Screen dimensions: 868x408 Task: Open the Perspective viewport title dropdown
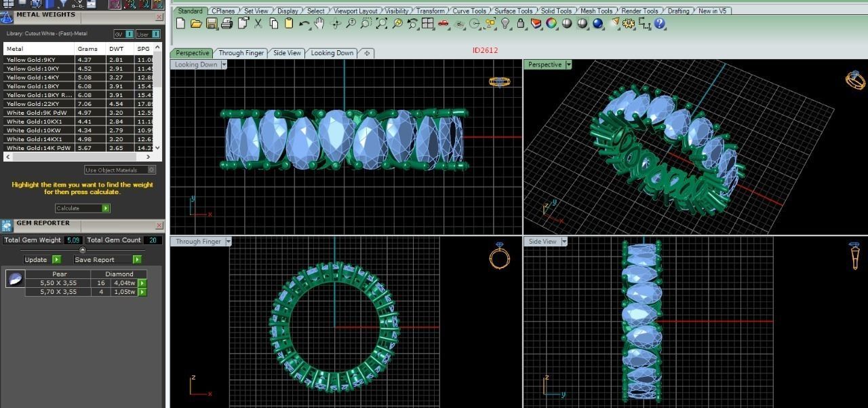pyautogui.click(x=568, y=64)
